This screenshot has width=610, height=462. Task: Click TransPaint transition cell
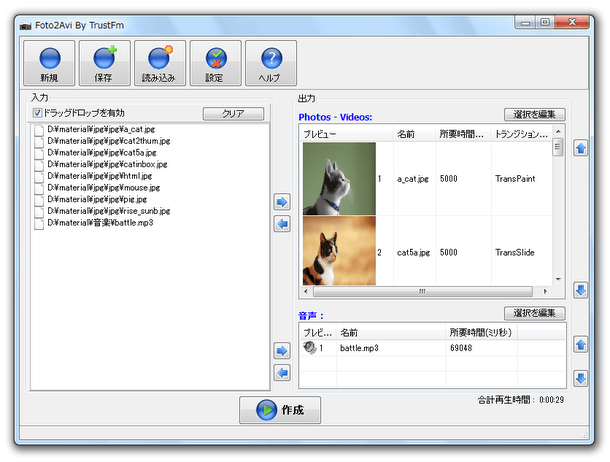coord(515,179)
